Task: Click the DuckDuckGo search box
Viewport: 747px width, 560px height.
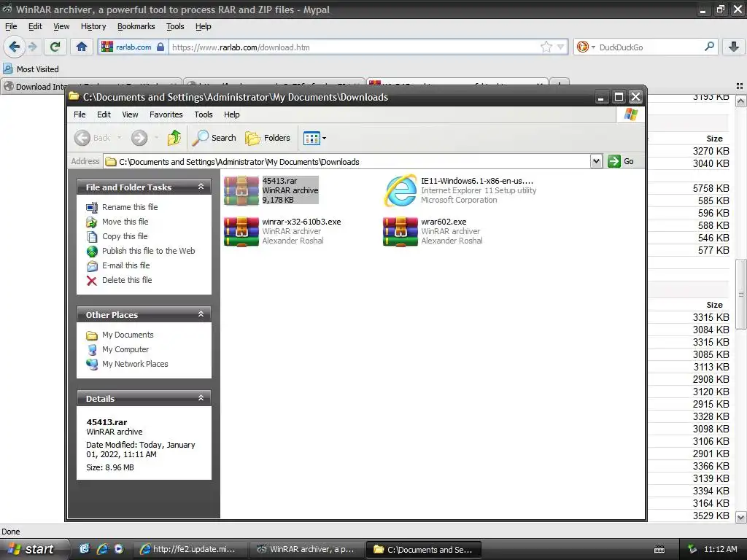Action: pyautogui.click(x=650, y=47)
